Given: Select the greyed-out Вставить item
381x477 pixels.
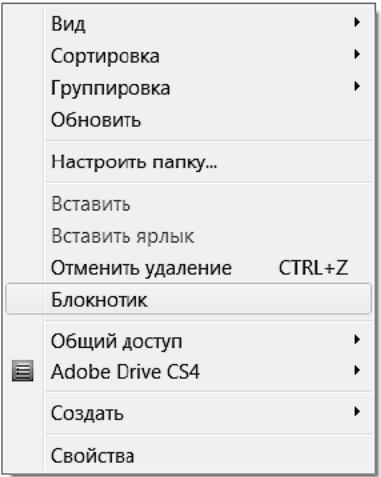Looking at the screenshot, I should [x=189, y=204].
